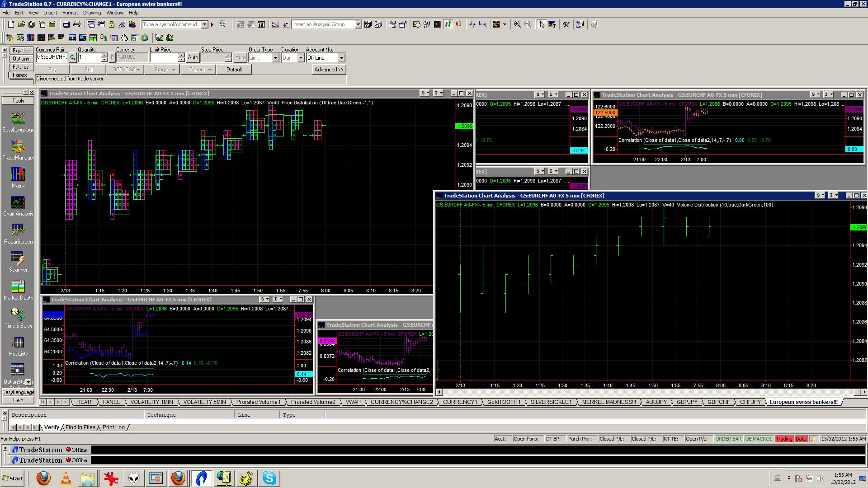
Task: Toggle candlestick chart type button
Action: (458, 24)
